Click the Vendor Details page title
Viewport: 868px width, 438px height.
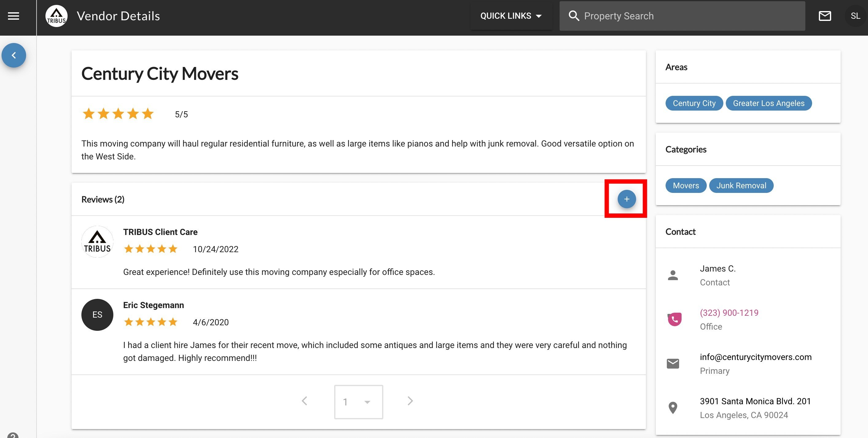point(118,16)
